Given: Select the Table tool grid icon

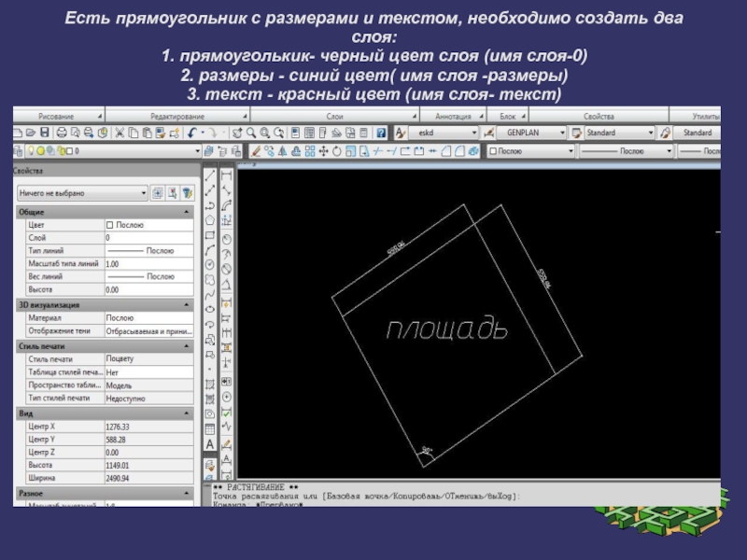Looking at the screenshot, I should 209,429.
